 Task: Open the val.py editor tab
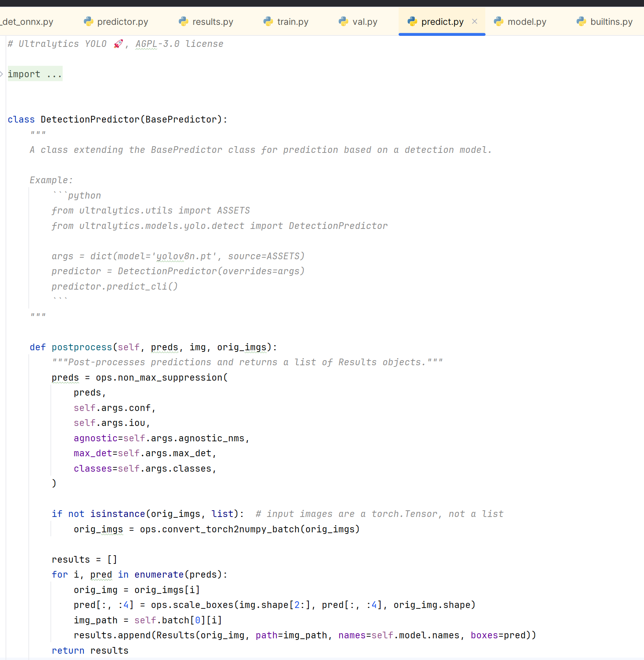point(358,22)
